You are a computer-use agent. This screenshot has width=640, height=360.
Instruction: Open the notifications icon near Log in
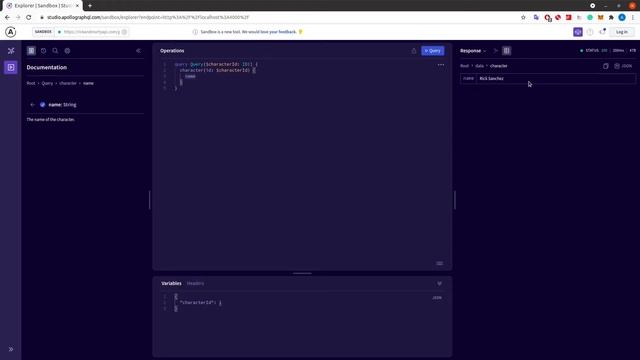[602, 32]
